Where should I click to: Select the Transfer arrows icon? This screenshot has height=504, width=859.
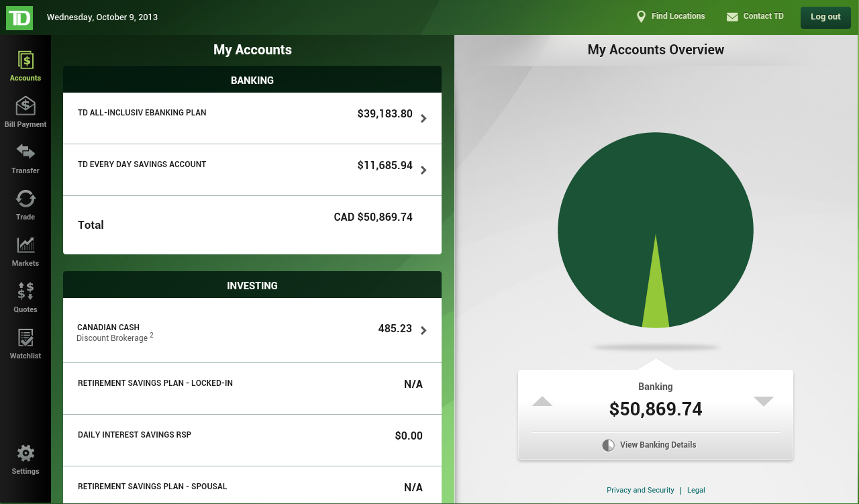[26, 152]
